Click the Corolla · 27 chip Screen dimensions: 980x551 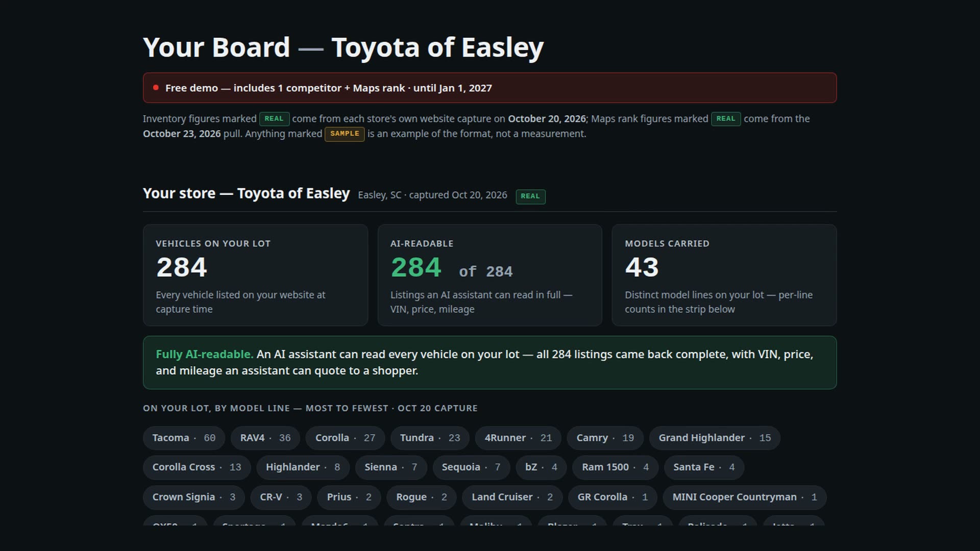345,438
